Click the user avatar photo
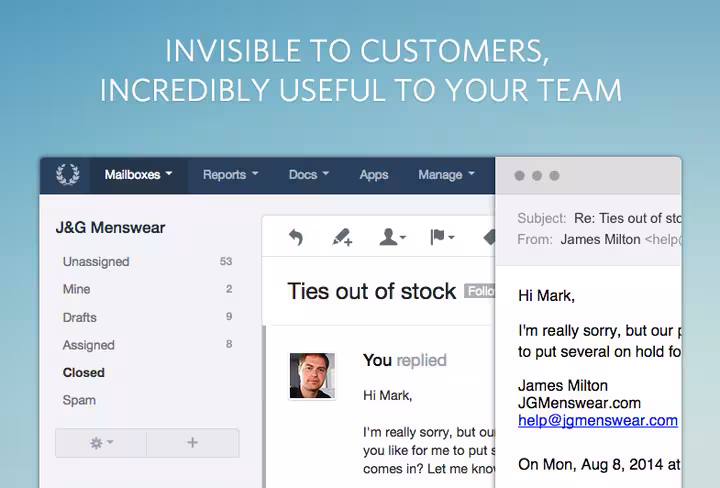The image size is (720, 488). [312, 376]
